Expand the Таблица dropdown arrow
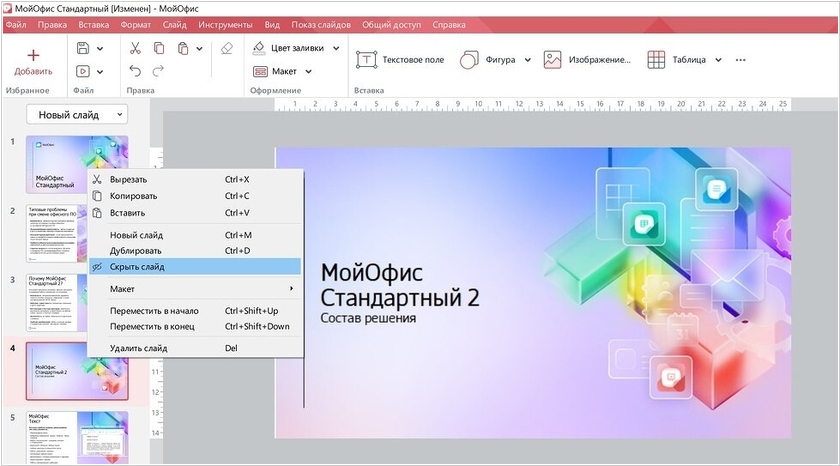Image resolution: width=840 pixels, height=466 pixels. [718, 60]
